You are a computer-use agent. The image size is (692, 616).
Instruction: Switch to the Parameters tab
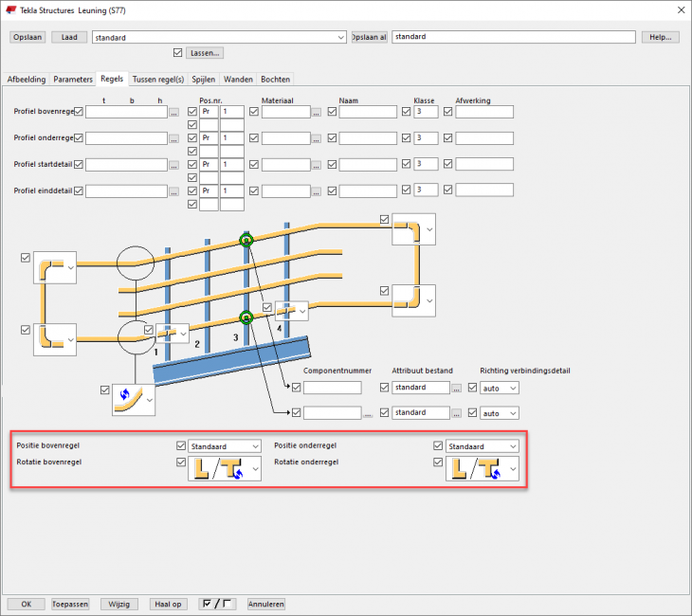(x=73, y=80)
